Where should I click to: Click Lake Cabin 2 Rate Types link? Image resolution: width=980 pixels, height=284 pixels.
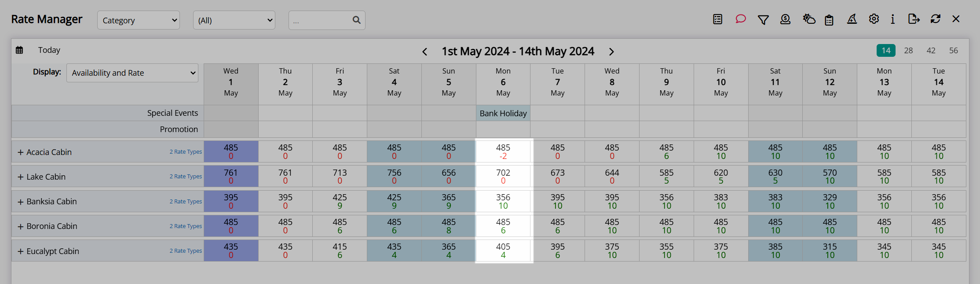(x=186, y=177)
